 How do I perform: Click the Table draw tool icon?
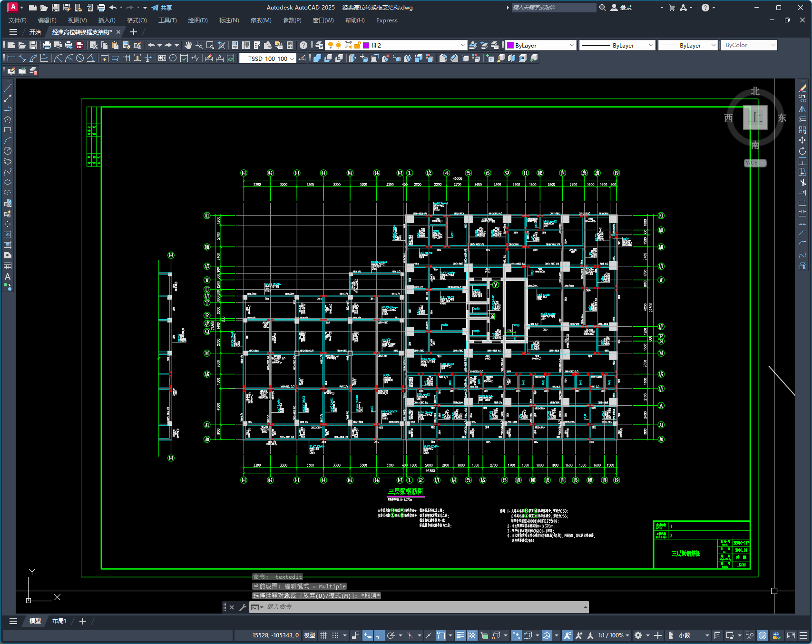click(8, 266)
